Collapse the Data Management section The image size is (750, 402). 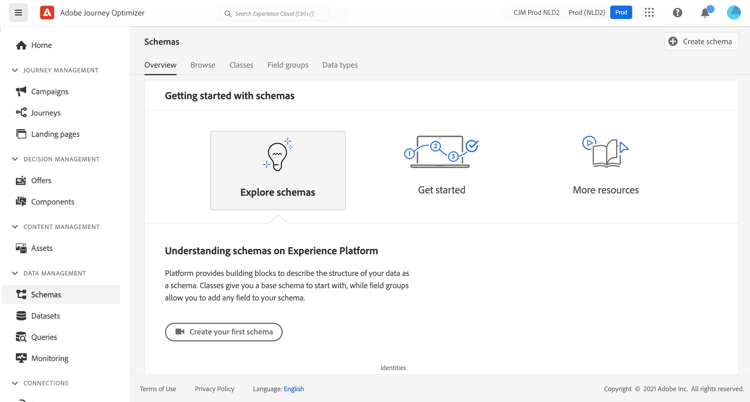pyautogui.click(x=15, y=273)
